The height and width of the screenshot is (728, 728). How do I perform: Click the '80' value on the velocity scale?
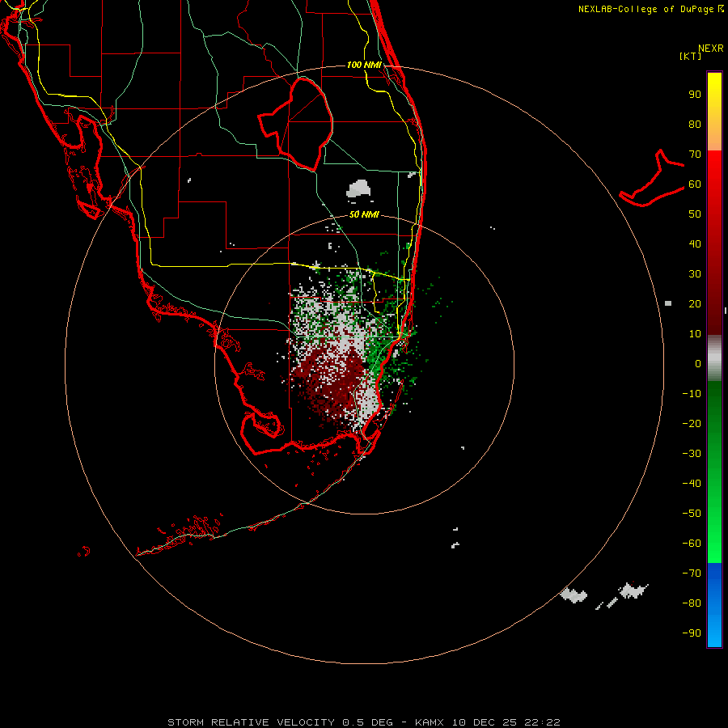(695, 124)
